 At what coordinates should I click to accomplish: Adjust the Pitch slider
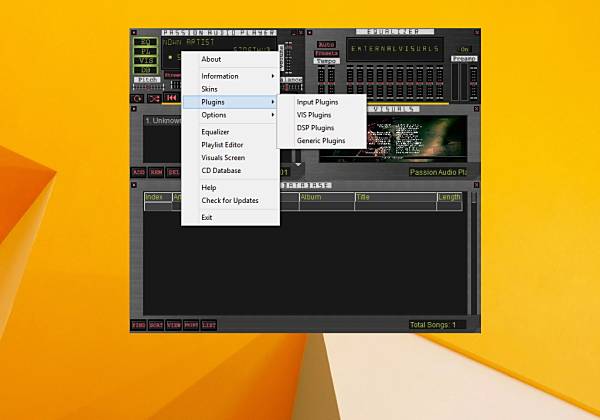coord(147,87)
